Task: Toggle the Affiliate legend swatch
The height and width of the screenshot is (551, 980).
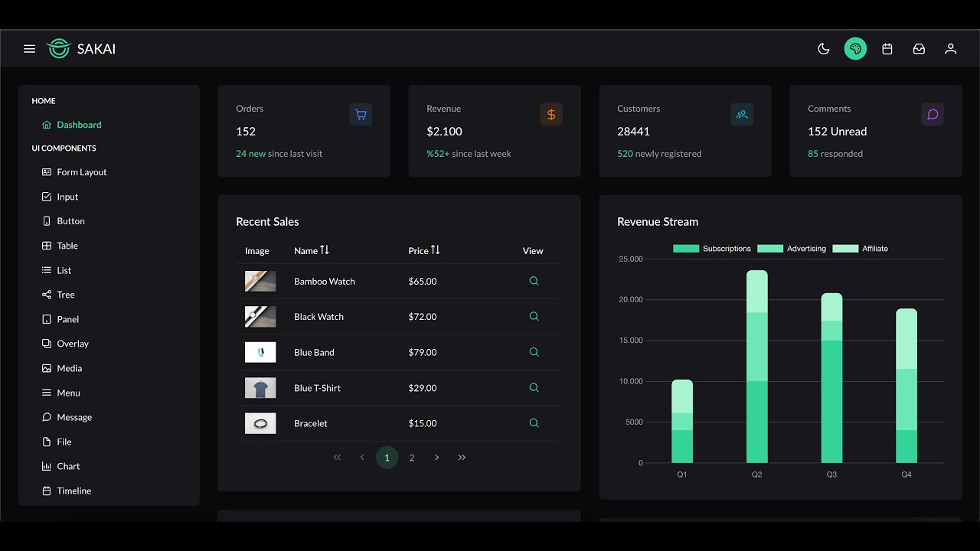Action: (845, 249)
